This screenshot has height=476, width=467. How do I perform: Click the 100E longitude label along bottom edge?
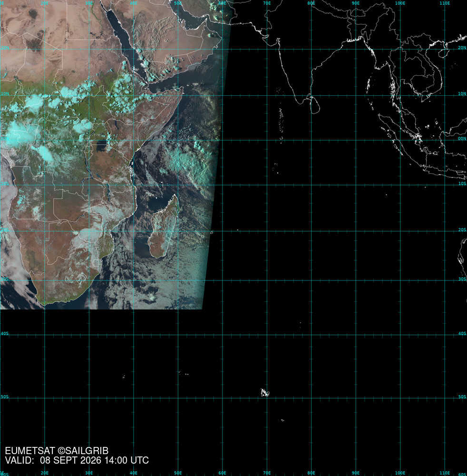(x=400, y=473)
